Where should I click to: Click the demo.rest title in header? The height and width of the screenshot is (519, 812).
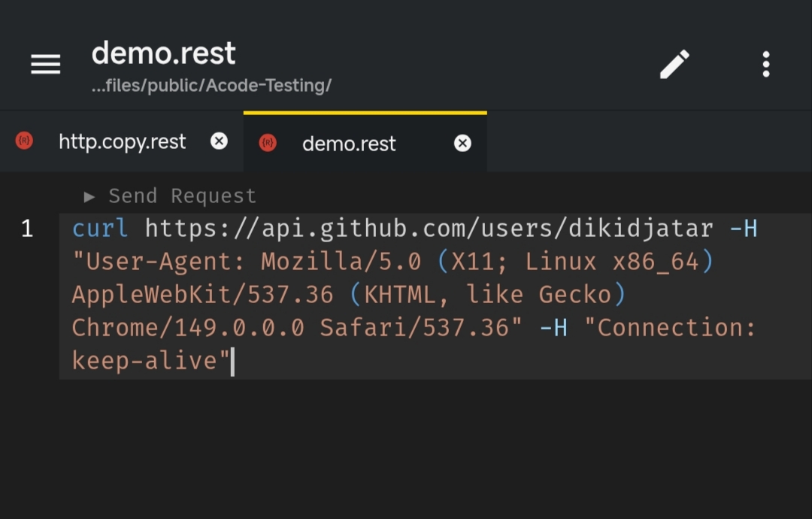coord(164,53)
